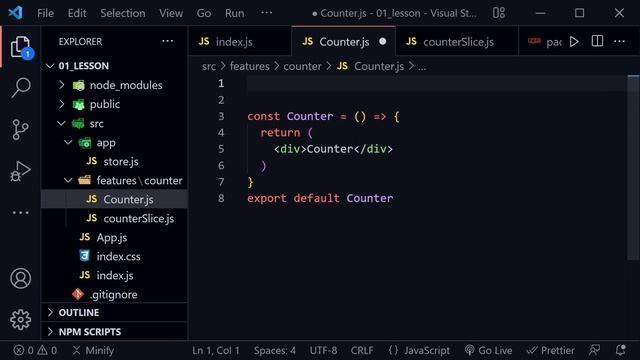Open App.js in the explorer

point(114,237)
